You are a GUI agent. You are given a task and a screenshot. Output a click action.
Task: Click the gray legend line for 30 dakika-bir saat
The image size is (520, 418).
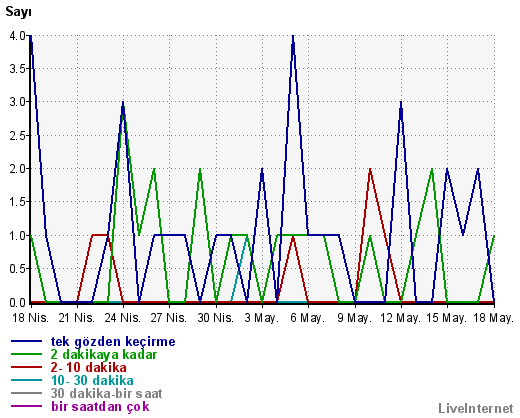(26, 393)
